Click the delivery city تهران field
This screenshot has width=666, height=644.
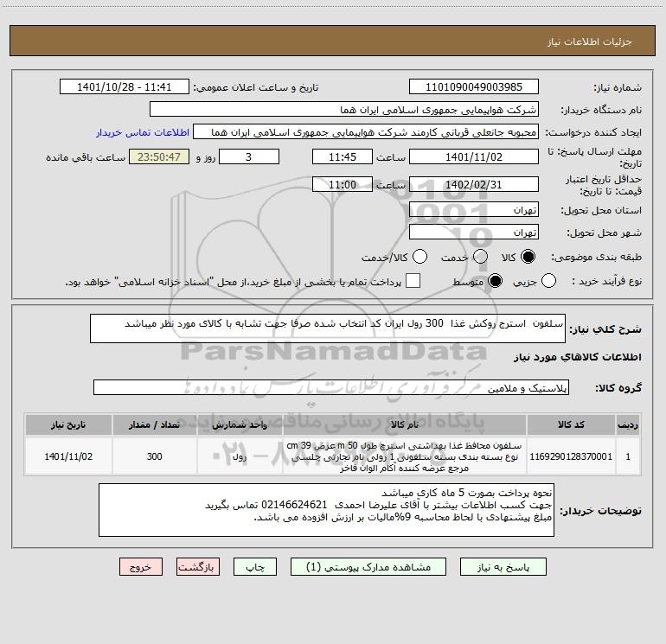point(474,233)
